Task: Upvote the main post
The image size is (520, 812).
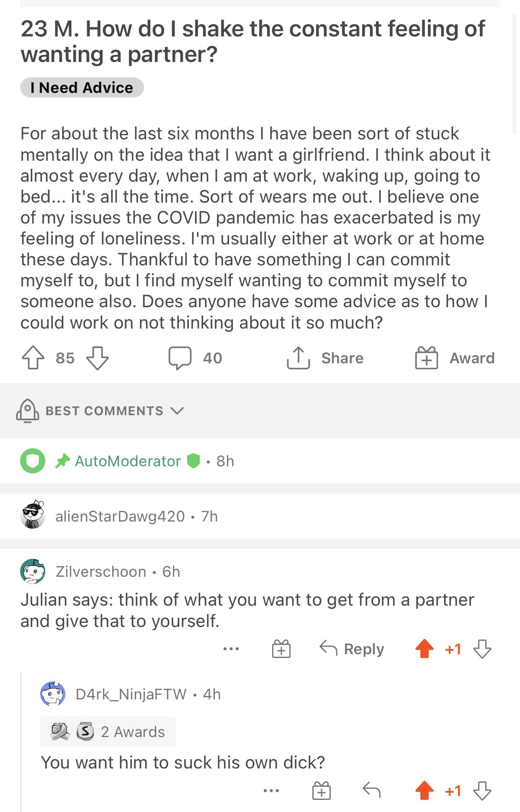Action: 33,358
